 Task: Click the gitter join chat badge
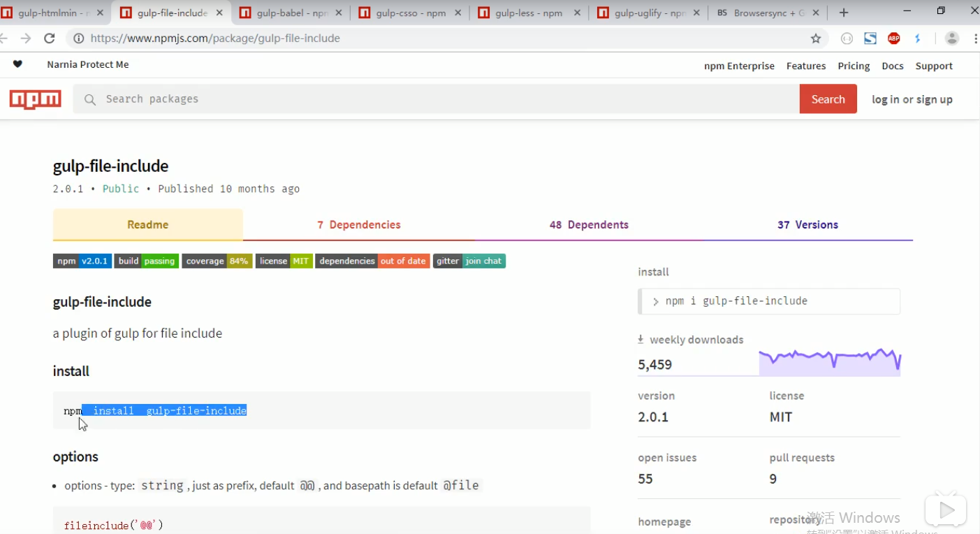(x=469, y=261)
